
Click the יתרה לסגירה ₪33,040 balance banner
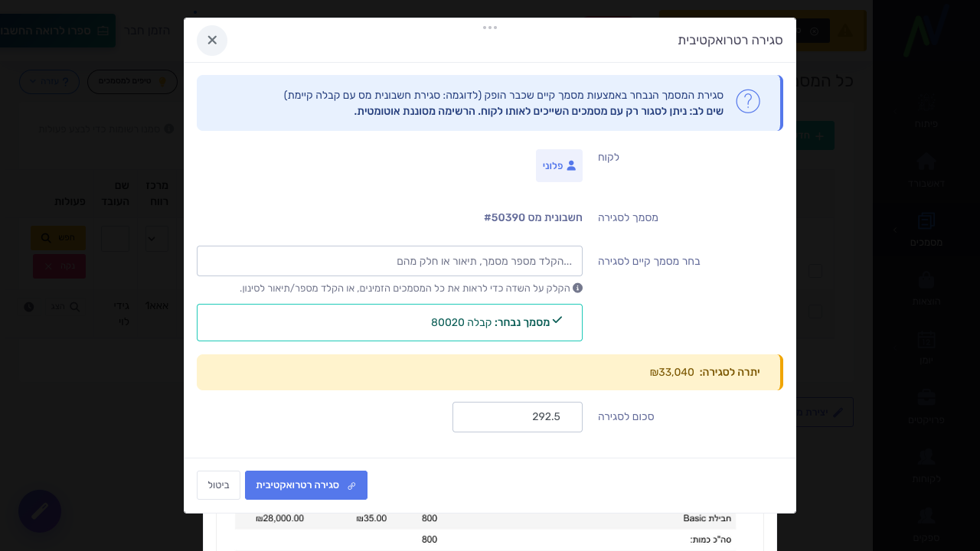[490, 372]
